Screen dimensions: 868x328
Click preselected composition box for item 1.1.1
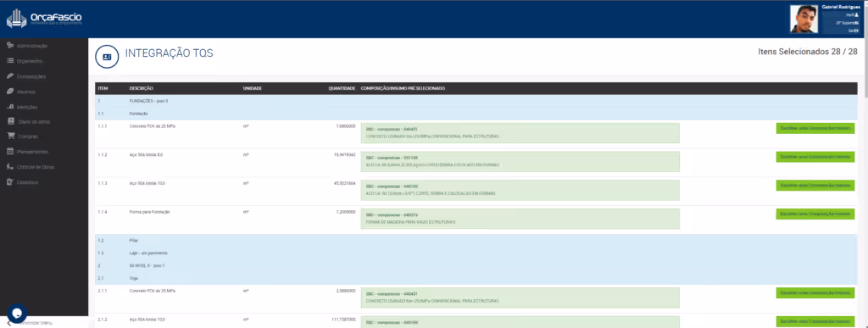pyautogui.click(x=520, y=133)
